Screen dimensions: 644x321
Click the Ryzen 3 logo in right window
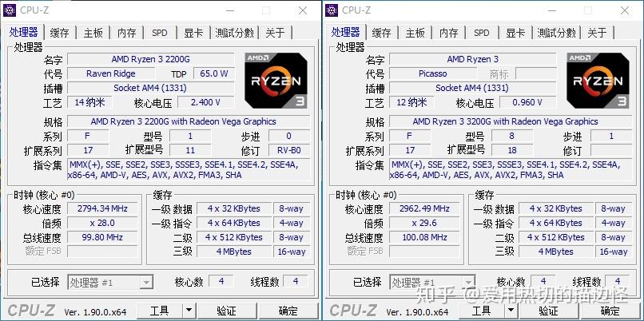pos(598,81)
